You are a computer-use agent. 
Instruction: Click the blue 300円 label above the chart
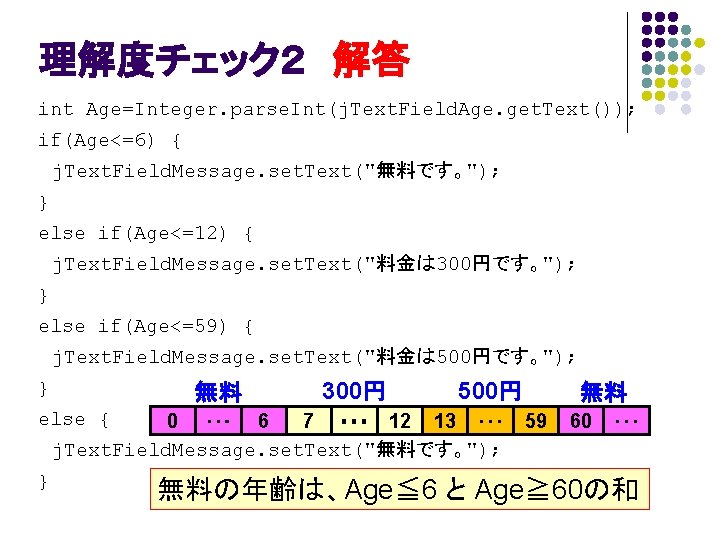point(354,391)
